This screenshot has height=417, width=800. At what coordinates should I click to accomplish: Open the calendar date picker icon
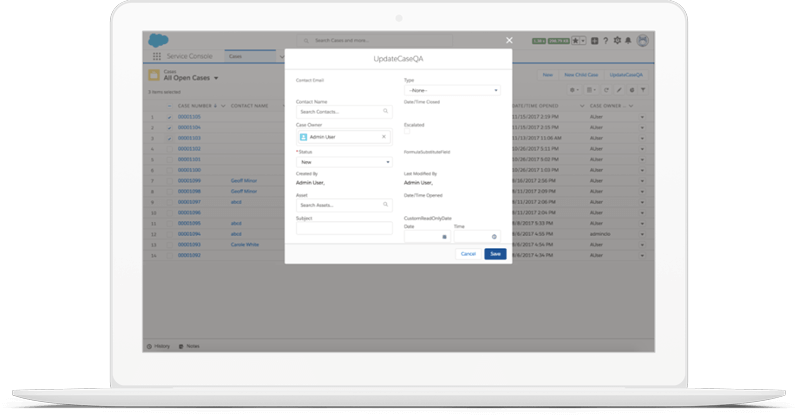click(x=444, y=237)
